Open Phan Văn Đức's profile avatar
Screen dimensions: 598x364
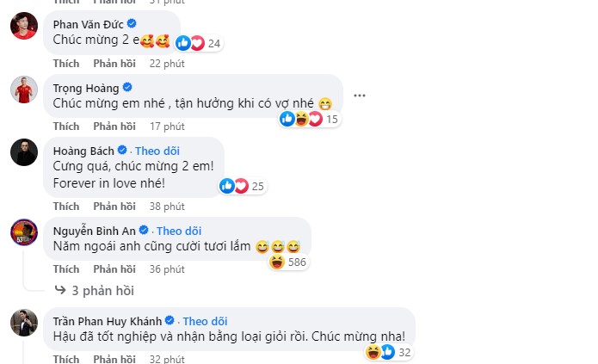(24, 26)
